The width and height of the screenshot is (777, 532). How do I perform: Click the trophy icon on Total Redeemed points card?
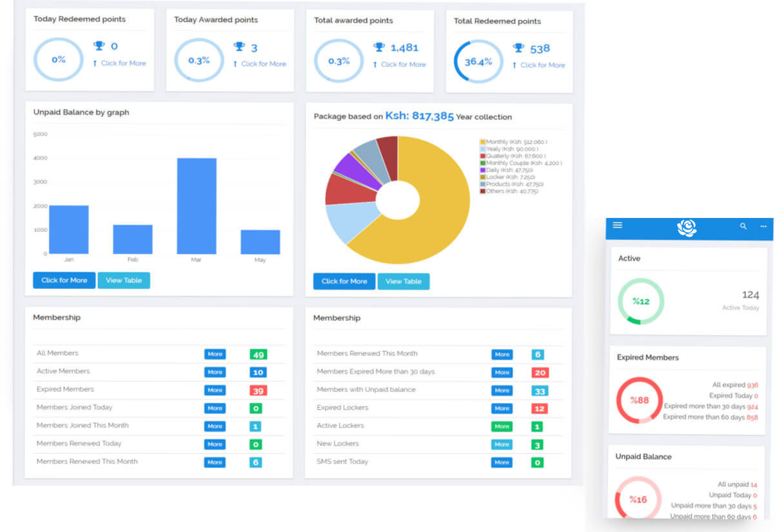(x=519, y=48)
